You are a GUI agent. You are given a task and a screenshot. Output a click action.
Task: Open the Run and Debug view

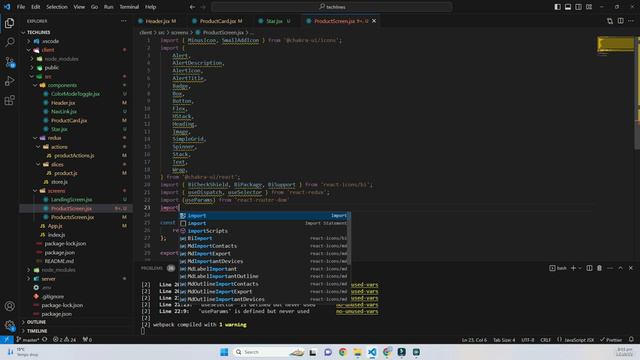click(x=9, y=81)
